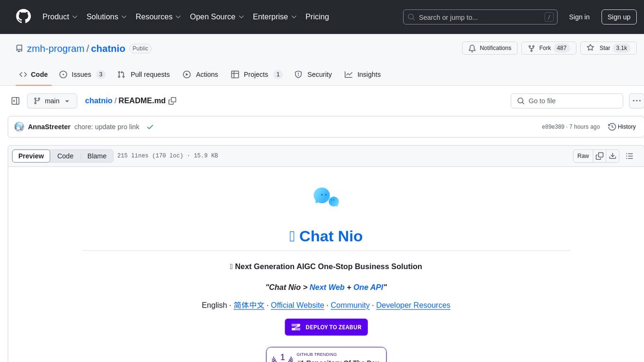The height and width of the screenshot is (362, 644).
Task: Download the raw README file
Action: click(x=612, y=156)
